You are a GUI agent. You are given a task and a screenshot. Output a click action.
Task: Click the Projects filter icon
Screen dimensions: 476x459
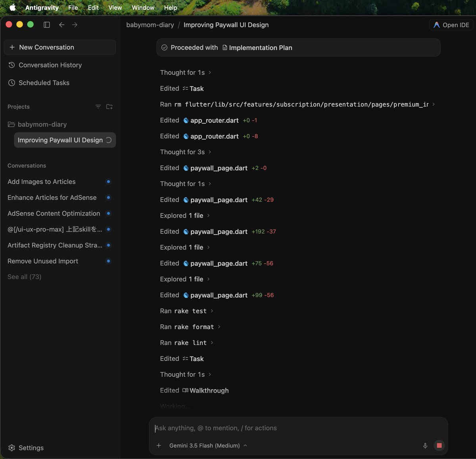[x=98, y=107]
